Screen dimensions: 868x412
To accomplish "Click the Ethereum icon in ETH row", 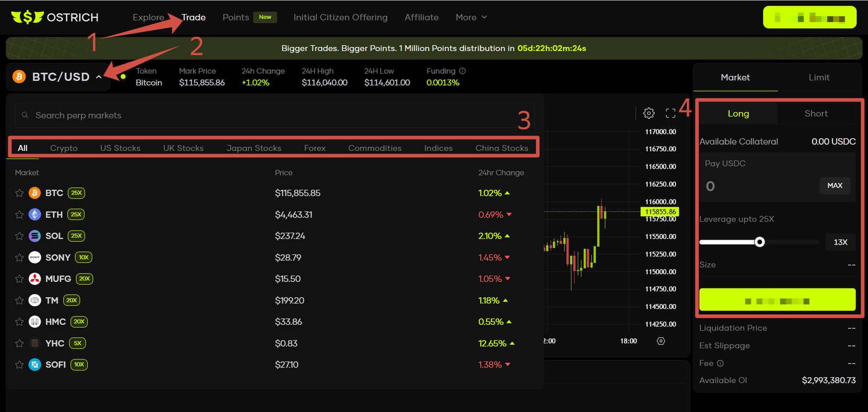I will click(35, 215).
